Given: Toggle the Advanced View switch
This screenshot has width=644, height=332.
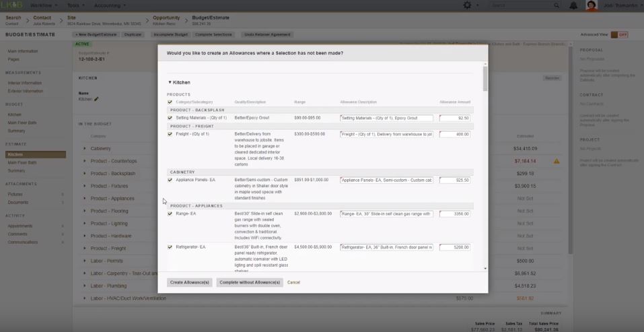Looking at the screenshot, I should (619, 34).
